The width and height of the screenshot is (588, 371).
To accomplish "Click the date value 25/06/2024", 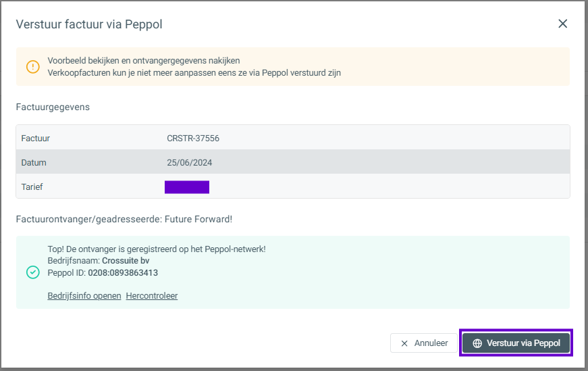I will (x=194, y=163).
